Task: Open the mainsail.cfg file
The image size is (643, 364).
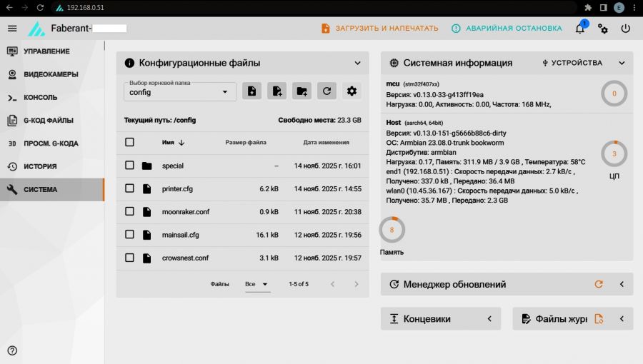Action: (x=180, y=235)
